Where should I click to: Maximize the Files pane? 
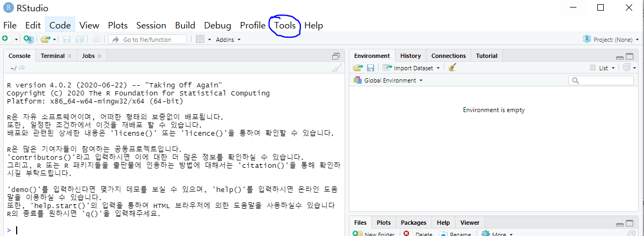click(630, 223)
